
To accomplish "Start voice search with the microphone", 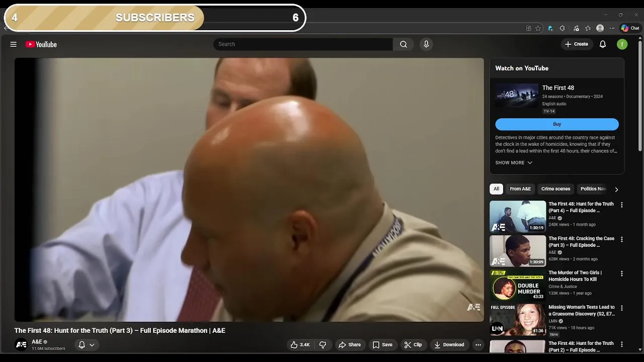I will point(426,44).
